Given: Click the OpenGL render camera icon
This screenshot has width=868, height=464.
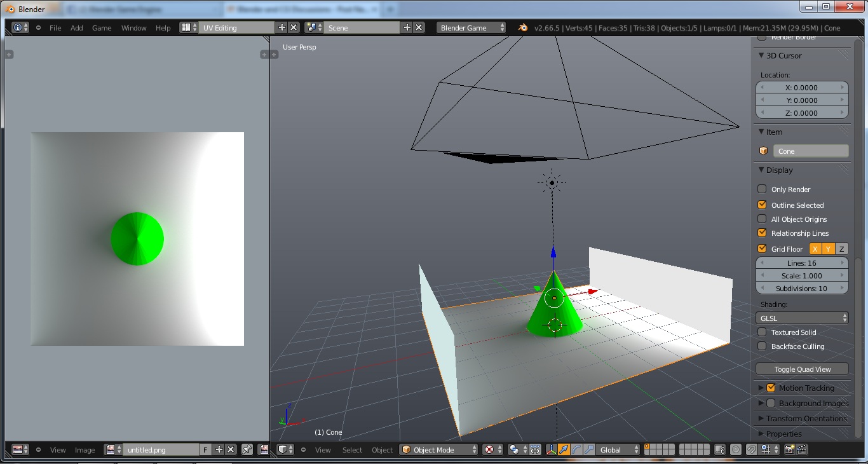Looking at the screenshot, I should coord(789,449).
